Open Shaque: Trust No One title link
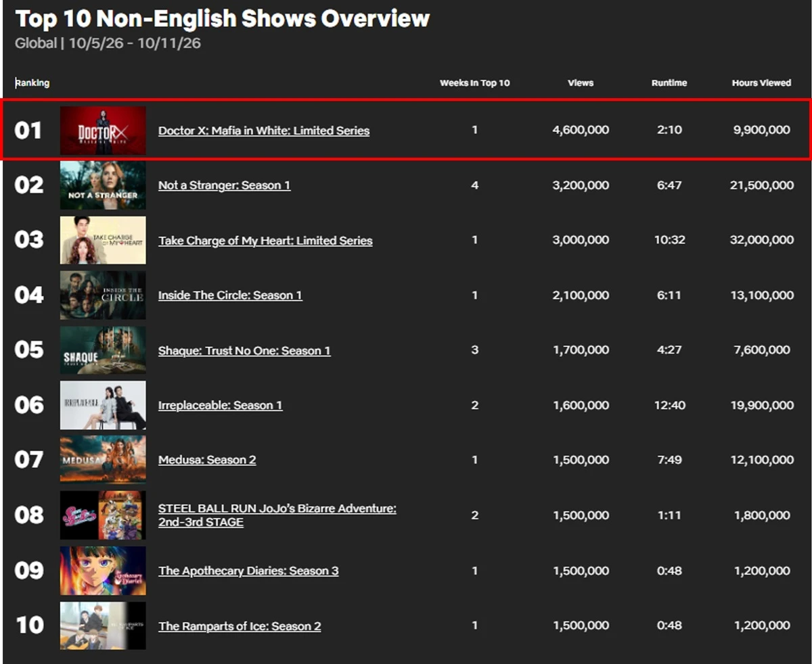812x664 pixels. (x=244, y=350)
